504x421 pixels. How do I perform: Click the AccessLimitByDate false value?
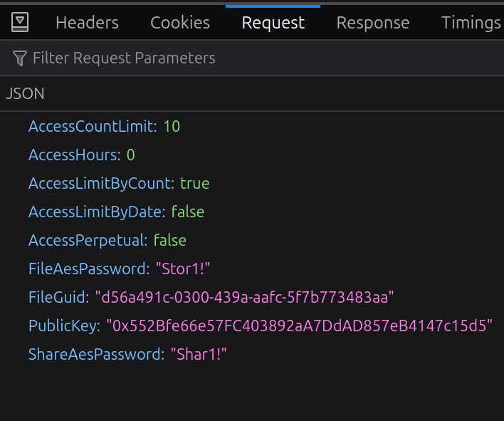click(x=187, y=212)
